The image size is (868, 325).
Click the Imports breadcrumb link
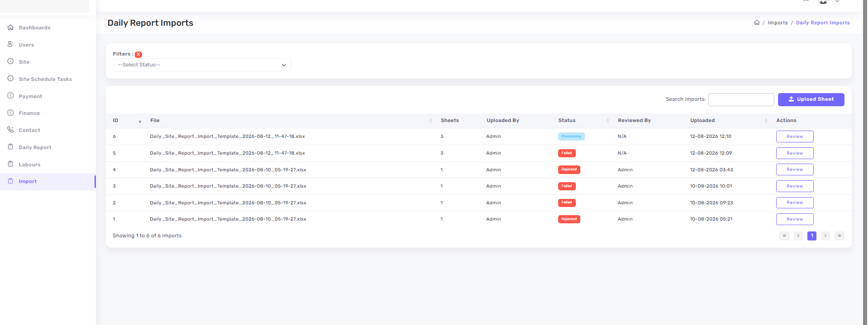[778, 23]
